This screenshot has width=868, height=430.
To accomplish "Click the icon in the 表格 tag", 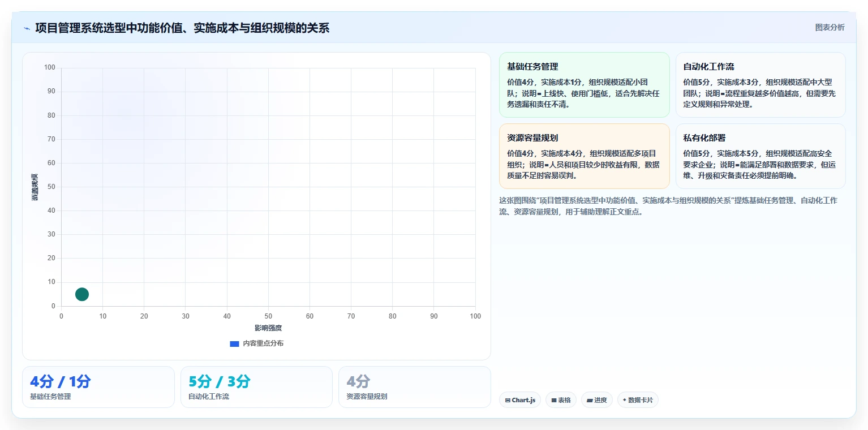I will click(x=554, y=400).
